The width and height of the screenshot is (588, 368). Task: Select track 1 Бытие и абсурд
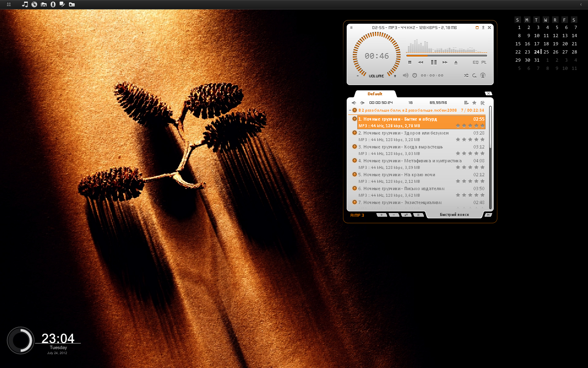(421, 122)
